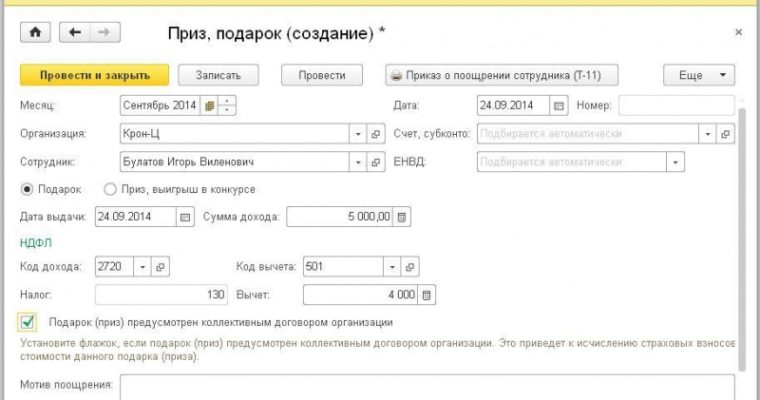Select Приз, выигрыш в конкурсе option
The width and height of the screenshot is (760, 400).
coord(111,189)
